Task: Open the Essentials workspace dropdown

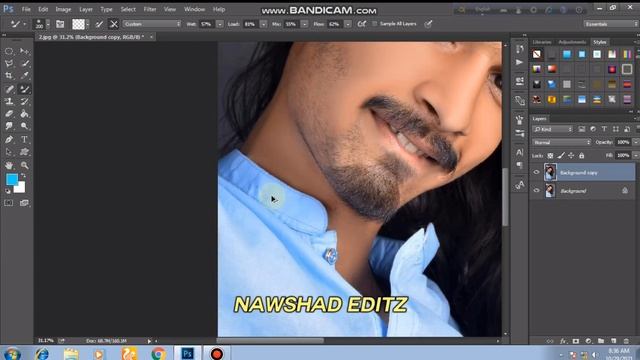Action: tap(611, 24)
